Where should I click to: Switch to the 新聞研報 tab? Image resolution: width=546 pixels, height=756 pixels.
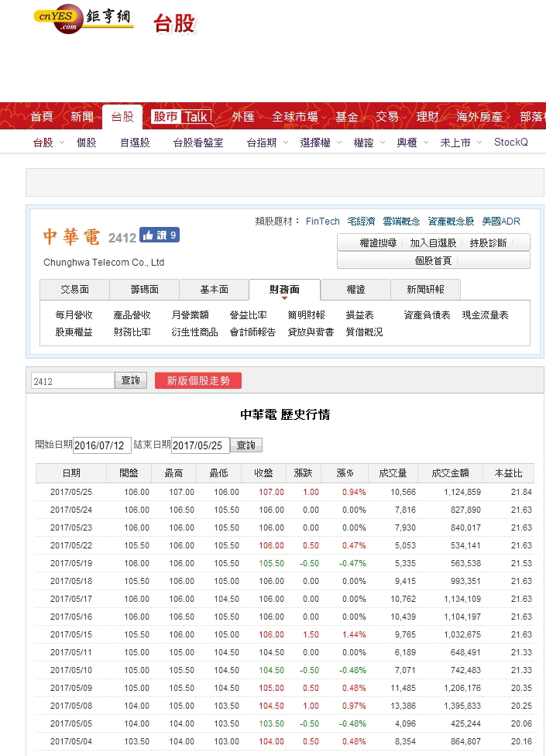point(425,289)
